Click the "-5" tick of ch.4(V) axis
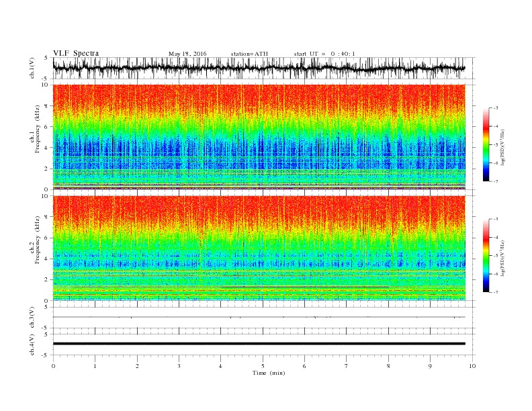 46,355
